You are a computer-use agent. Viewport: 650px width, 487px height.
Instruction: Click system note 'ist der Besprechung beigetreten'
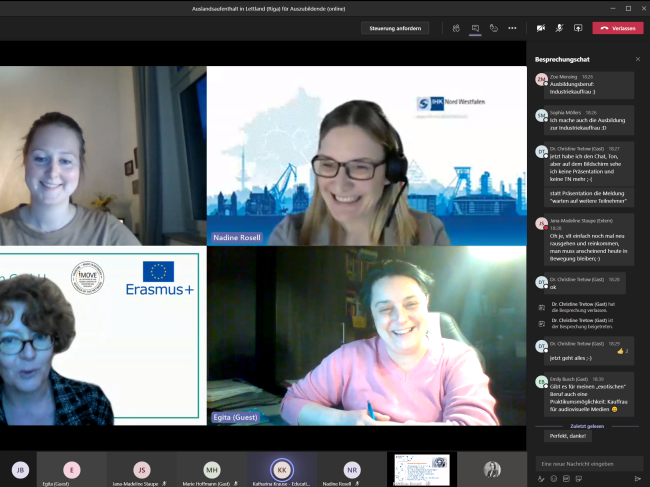[x=582, y=323]
